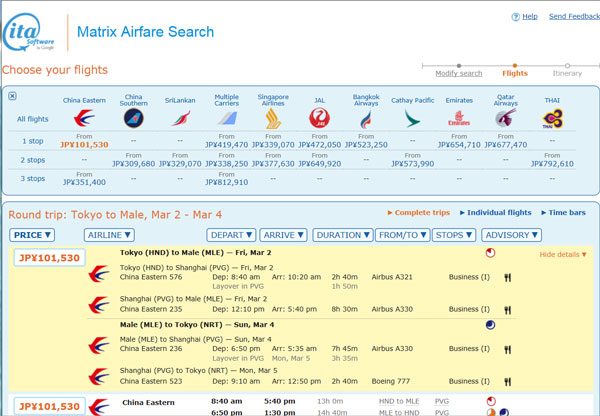Open the Help link

pos(530,16)
